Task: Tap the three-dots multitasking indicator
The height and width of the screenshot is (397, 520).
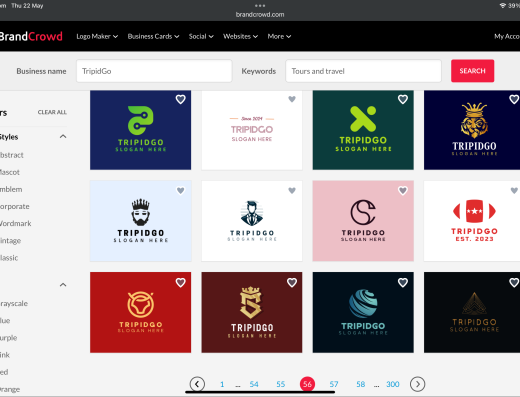Action: point(260,6)
